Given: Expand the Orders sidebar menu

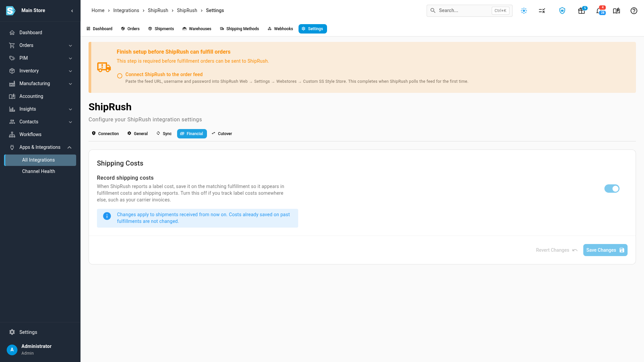Looking at the screenshot, I should [40, 45].
